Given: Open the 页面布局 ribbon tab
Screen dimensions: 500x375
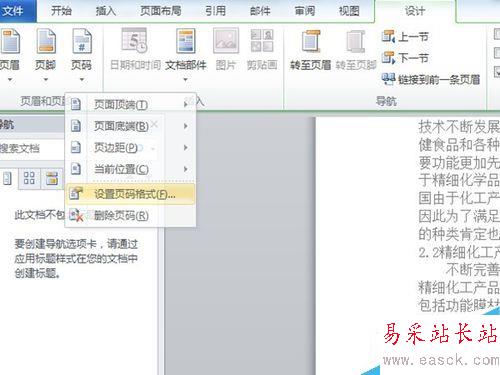Looking at the screenshot, I should [161, 11].
